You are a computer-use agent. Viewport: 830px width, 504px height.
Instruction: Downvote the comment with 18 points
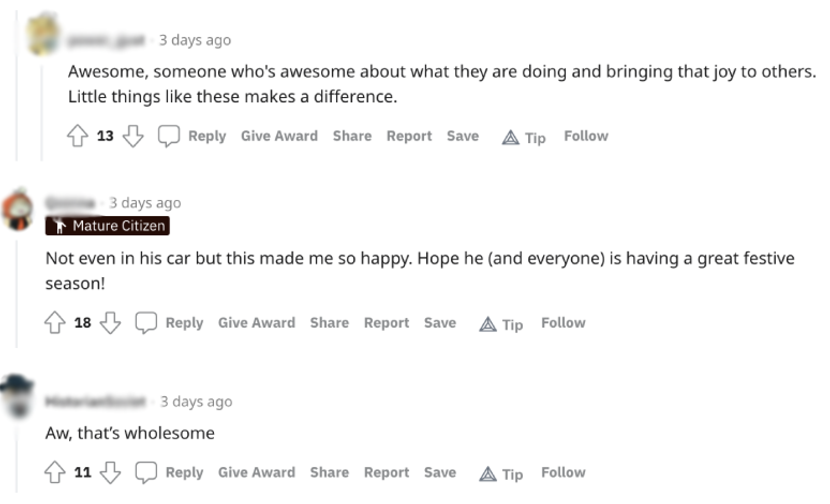[110, 323]
